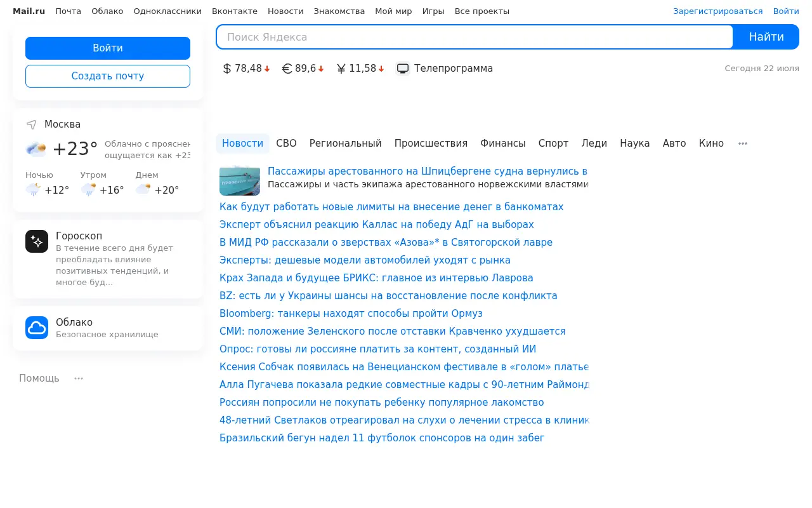Screen dimensions: 812x508
Task: Click the Mail.ru logo text
Action: (x=29, y=11)
